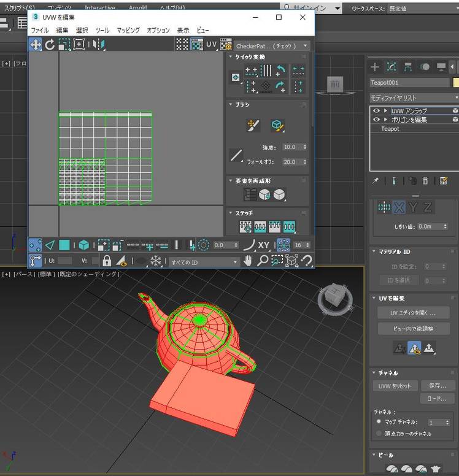The width and height of the screenshot is (459, 476).
Task: Open the マッピング menu in UVW editor
Action: point(128,30)
